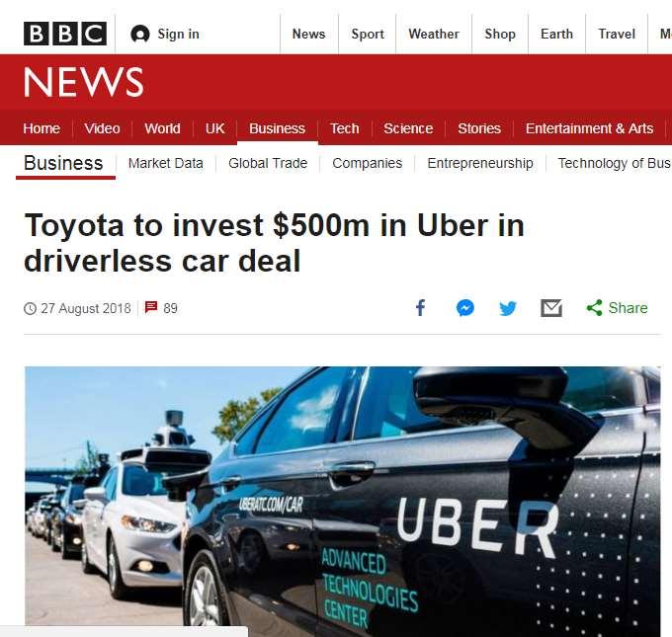Open the Business tab in red bar

coord(277,128)
